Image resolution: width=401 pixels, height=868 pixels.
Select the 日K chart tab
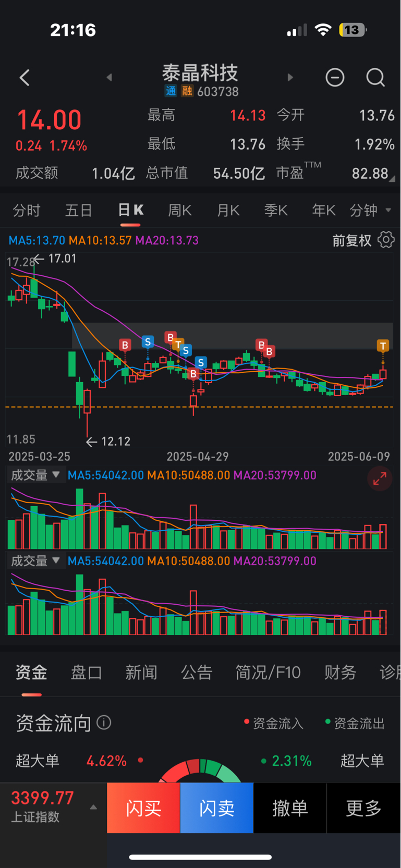(x=130, y=210)
